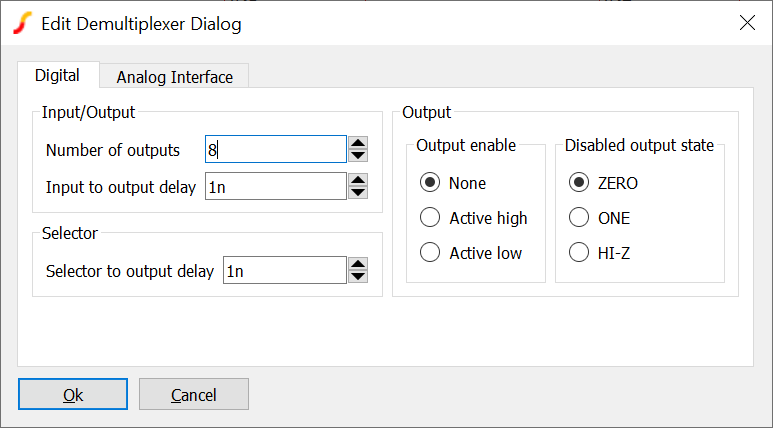
Task: Raise Selector to output delay with up arrow
Action: point(358,264)
